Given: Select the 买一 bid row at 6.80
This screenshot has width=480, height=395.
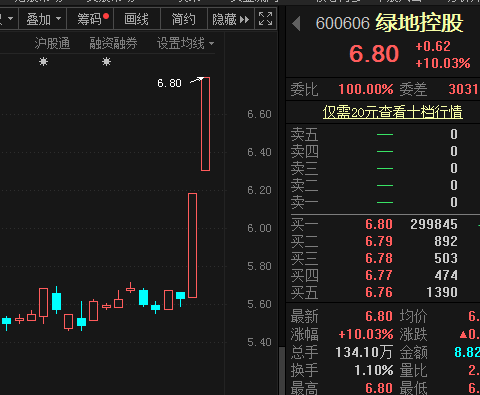Looking at the screenshot, I should click(383, 224).
